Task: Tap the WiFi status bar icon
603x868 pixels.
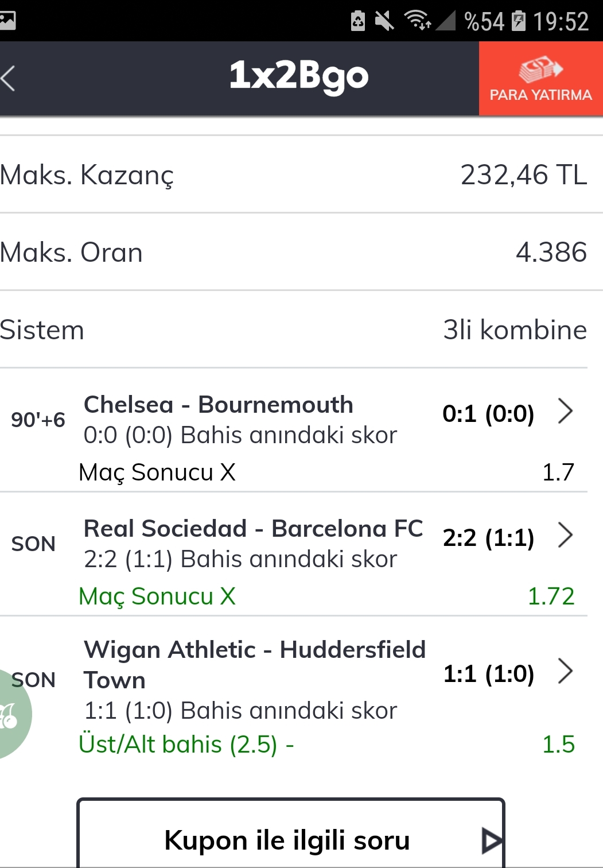Action: 418,21
